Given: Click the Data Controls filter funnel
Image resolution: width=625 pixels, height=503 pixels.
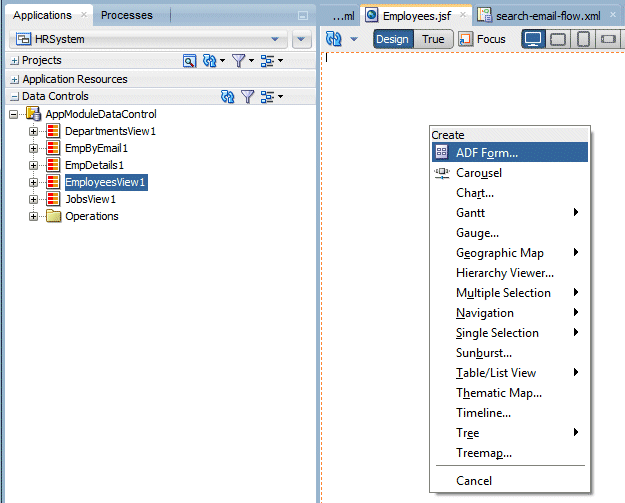Looking at the screenshot, I should (248, 96).
